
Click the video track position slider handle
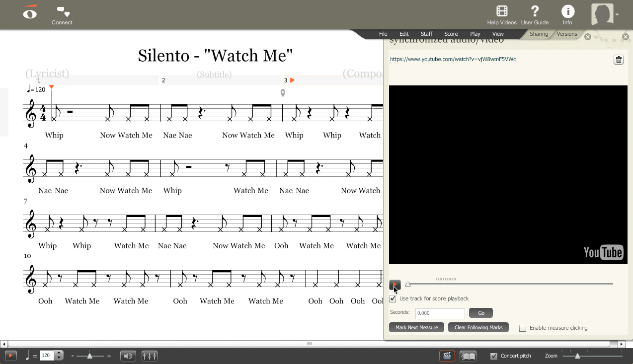tap(408, 285)
